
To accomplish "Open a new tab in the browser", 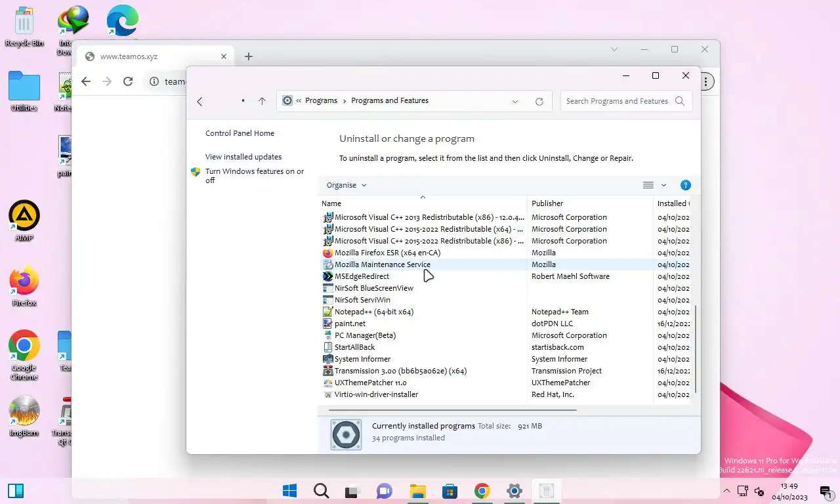I will point(249,56).
